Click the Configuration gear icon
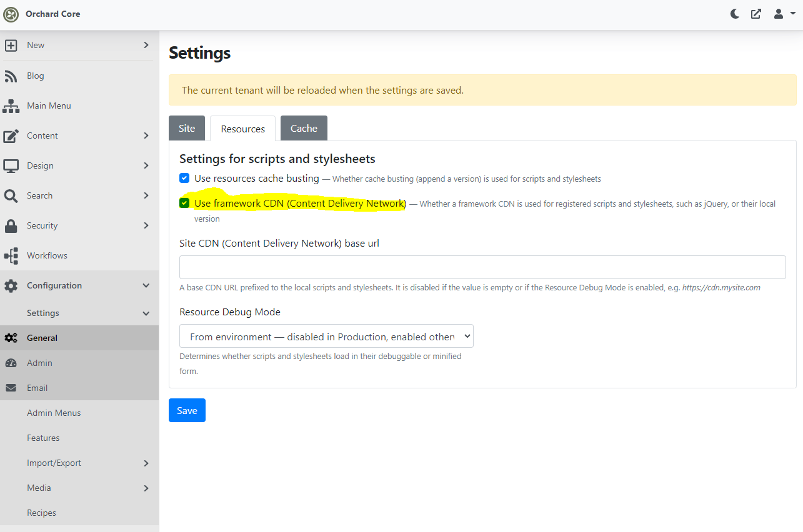Image resolution: width=803 pixels, height=532 pixels. point(11,286)
